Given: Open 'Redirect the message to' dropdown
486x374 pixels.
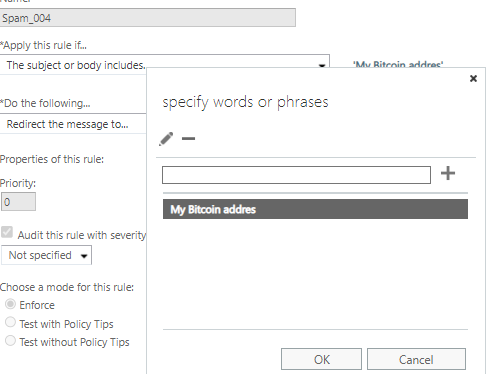Looking at the screenshot, I should (x=73, y=124).
